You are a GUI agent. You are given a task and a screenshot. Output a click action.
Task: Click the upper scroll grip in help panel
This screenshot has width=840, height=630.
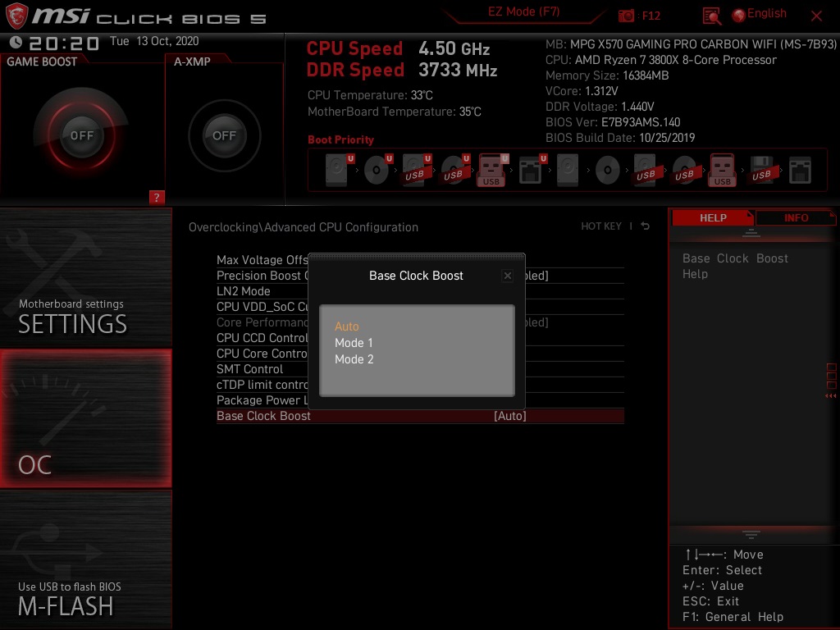pyautogui.click(x=751, y=233)
